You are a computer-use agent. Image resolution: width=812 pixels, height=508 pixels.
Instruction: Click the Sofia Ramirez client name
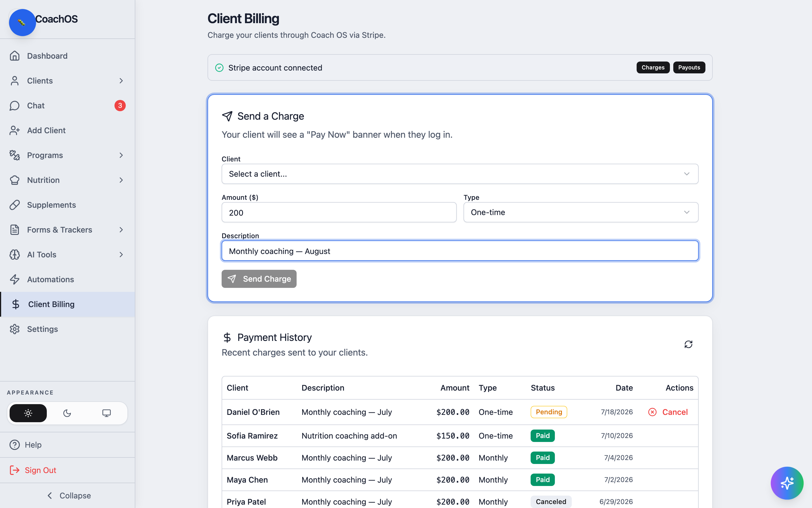coord(252,436)
